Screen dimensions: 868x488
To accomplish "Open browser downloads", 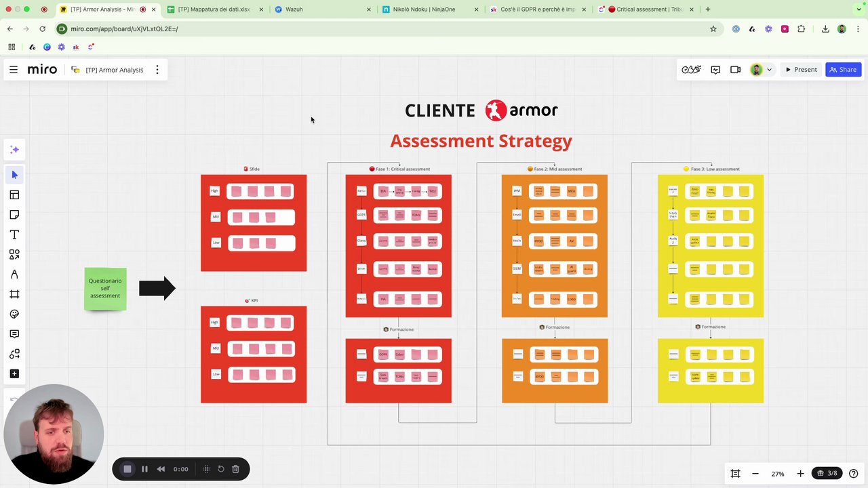I will coord(825,29).
